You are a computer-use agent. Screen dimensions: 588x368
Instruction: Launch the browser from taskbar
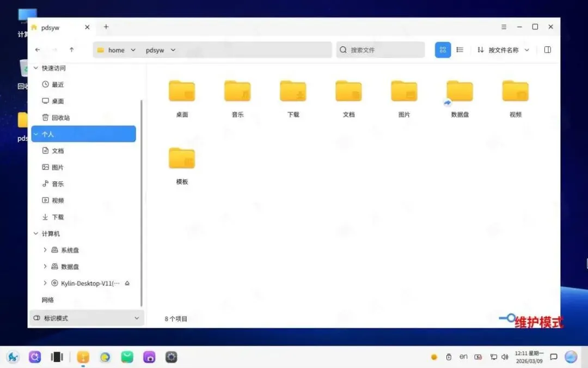point(105,357)
